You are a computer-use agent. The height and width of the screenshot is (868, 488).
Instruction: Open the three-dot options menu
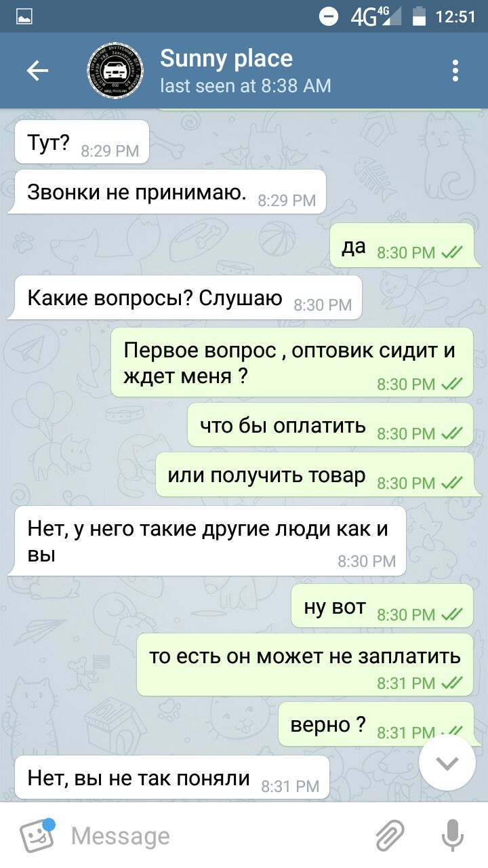pos(455,71)
